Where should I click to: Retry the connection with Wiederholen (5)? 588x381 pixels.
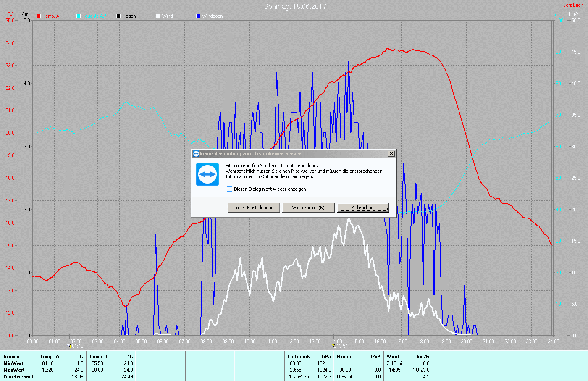(308, 208)
